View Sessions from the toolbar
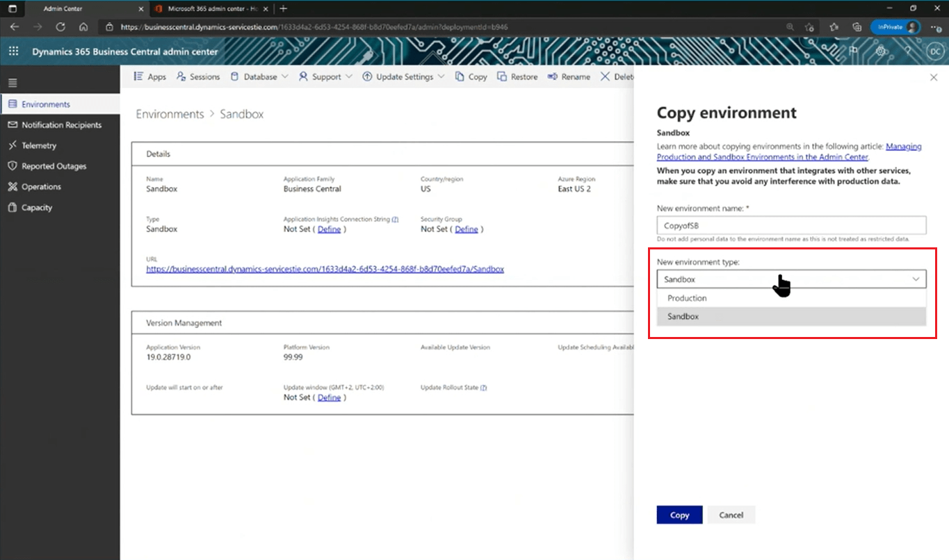The height and width of the screenshot is (560, 949). (x=198, y=76)
